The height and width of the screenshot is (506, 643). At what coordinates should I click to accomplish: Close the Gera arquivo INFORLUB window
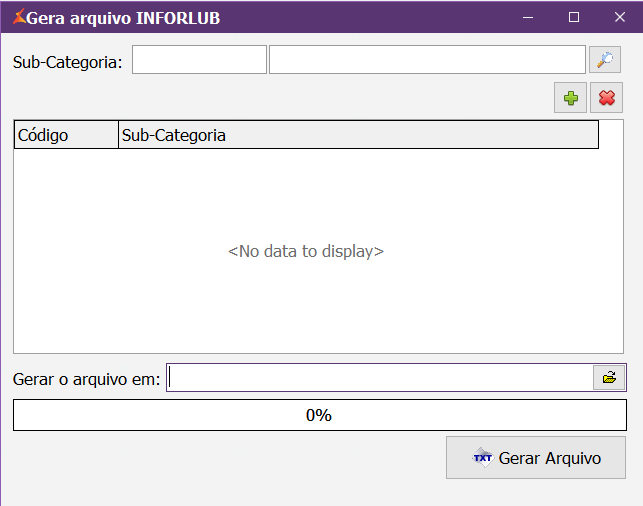620,17
